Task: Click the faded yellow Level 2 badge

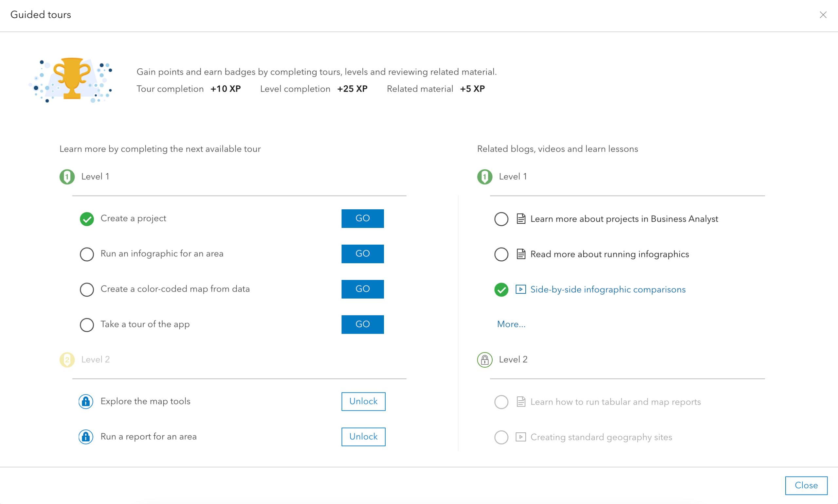Action: point(67,360)
